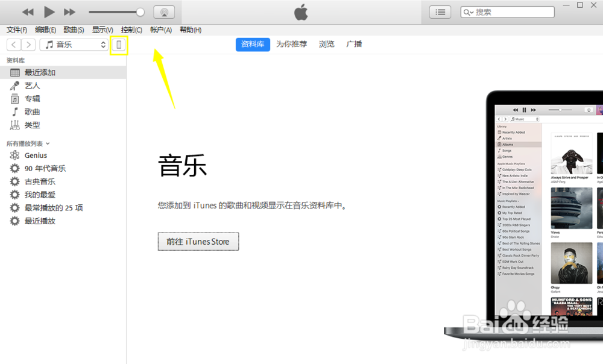Click the iPhone device icon button
Viewport: 603px width, 364px height.
(119, 45)
